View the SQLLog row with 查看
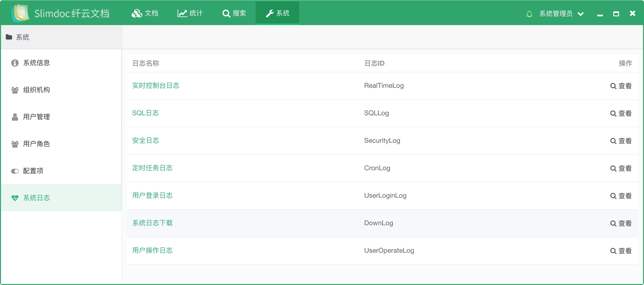The width and height of the screenshot is (644, 285). click(x=621, y=113)
